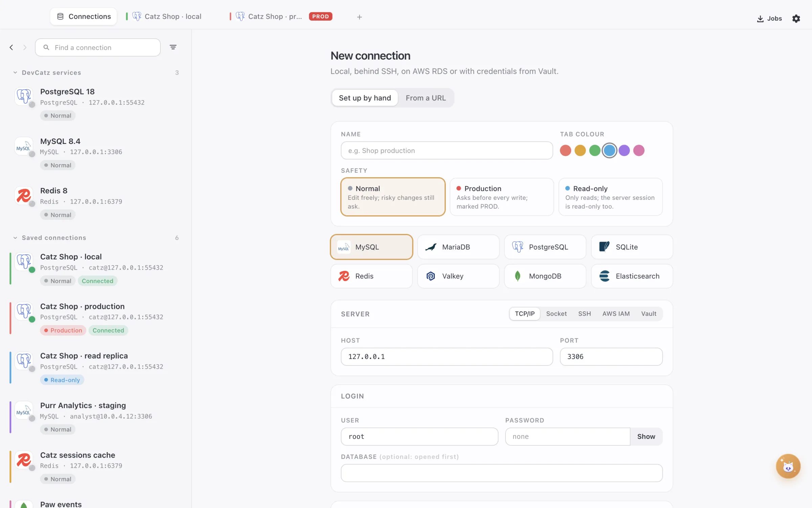
Task: Select Production safety mode
Action: [x=501, y=197]
